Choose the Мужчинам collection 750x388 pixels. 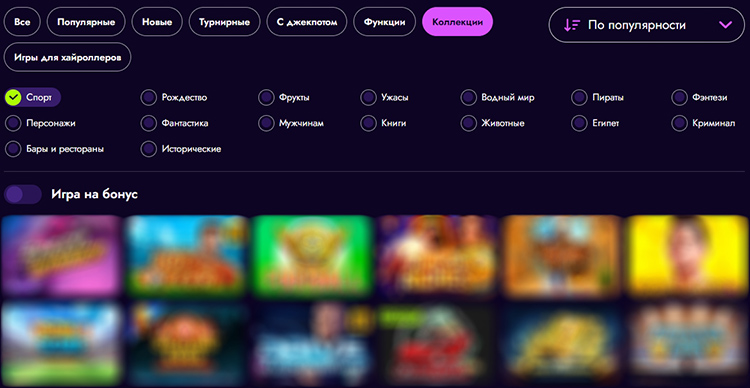coord(291,123)
